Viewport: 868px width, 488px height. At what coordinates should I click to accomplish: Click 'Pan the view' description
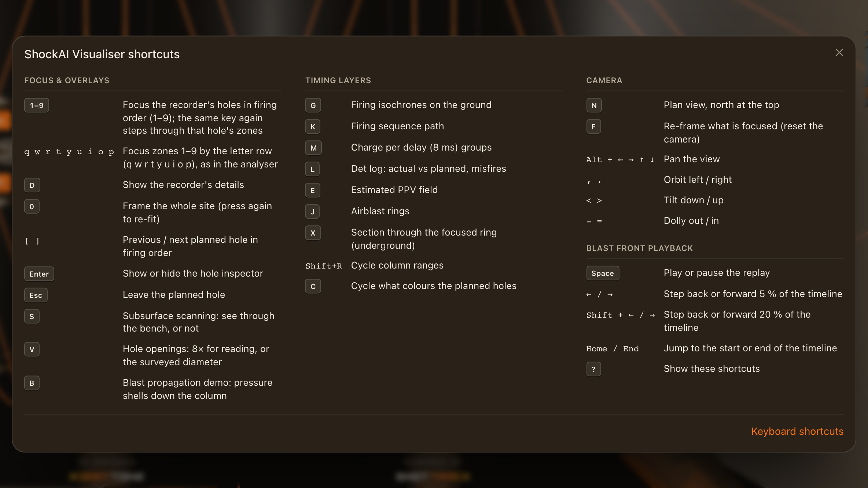692,159
